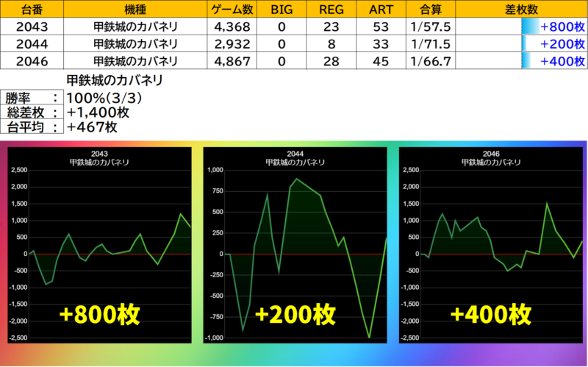The height and width of the screenshot is (367, 588).
Task: Click REG value 8 cell
Action: tap(331, 44)
